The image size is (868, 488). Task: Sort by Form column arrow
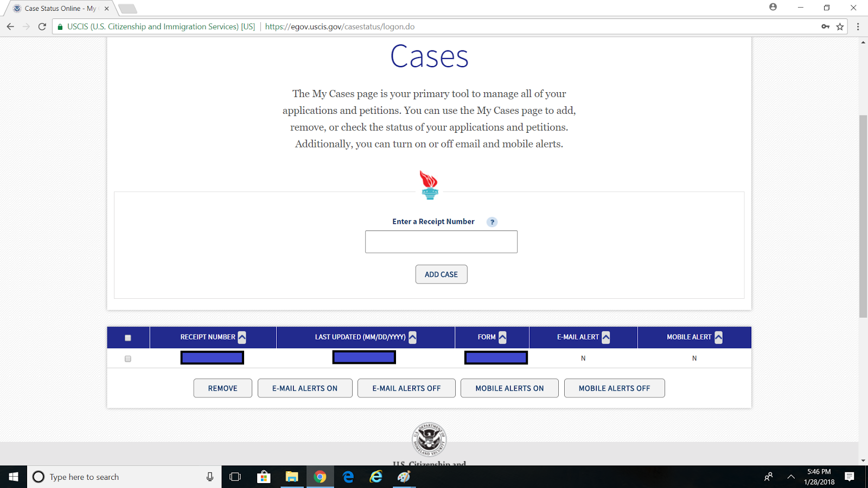[x=502, y=337]
